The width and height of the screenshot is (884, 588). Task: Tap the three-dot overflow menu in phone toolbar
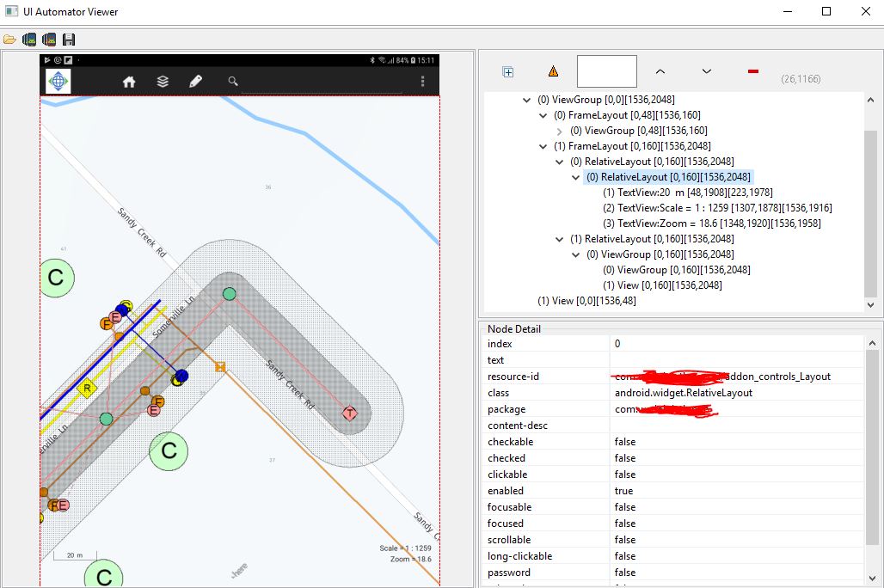pos(422,81)
